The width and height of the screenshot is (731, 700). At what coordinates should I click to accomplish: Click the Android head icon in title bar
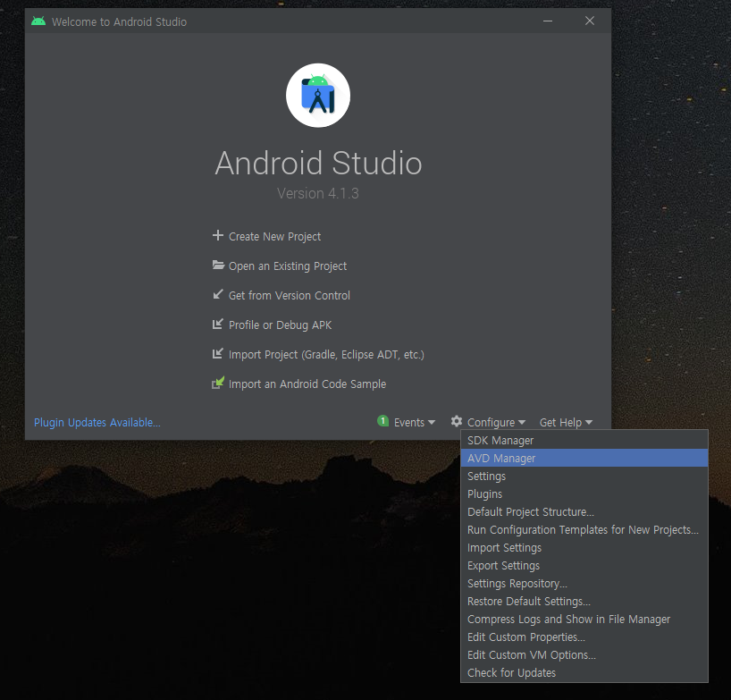(x=38, y=21)
